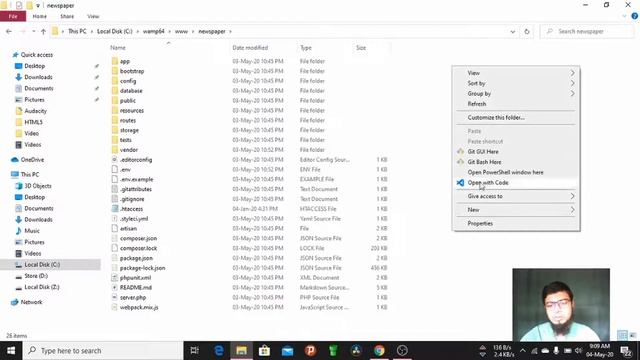Viewport: 640px width, 360px height.
Task: Sort the list by the Name column header
Action: tap(118, 48)
